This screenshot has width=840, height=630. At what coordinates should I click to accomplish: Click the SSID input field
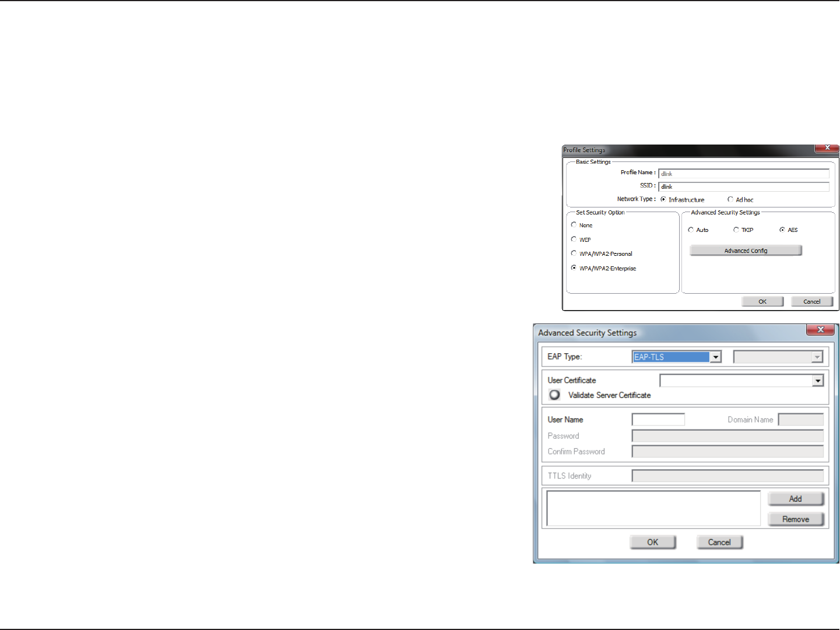744,186
